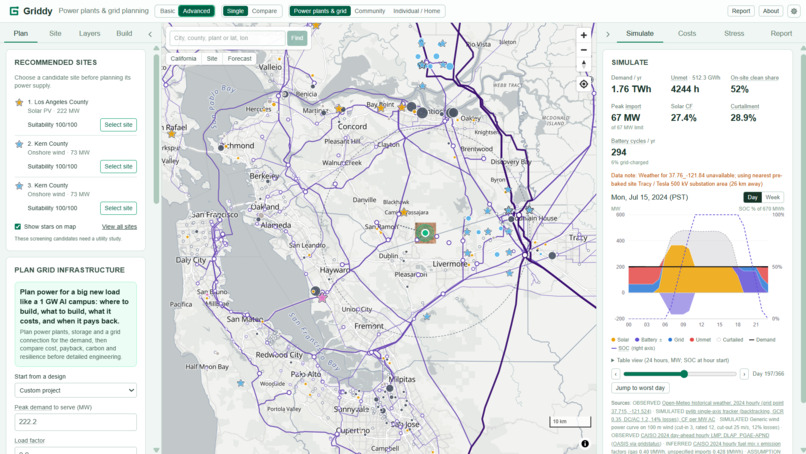Open the Layers tab
Viewport: 806px width, 454px height.
tap(89, 33)
